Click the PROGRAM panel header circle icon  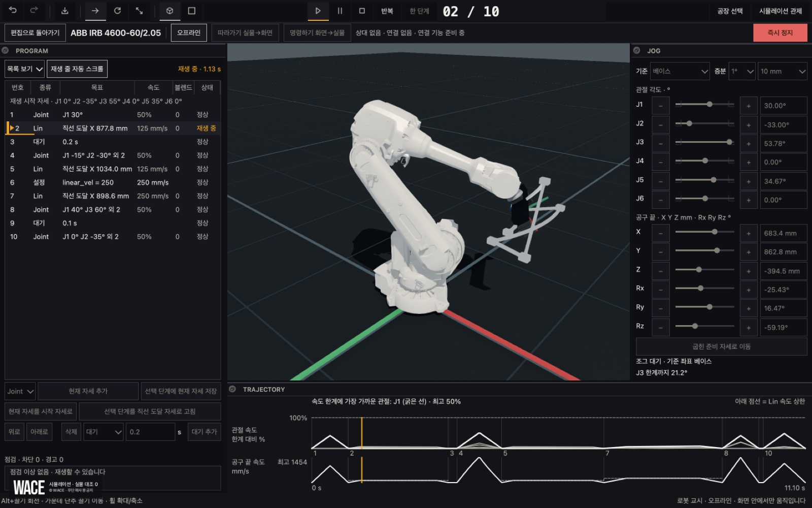(x=6, y=50)
